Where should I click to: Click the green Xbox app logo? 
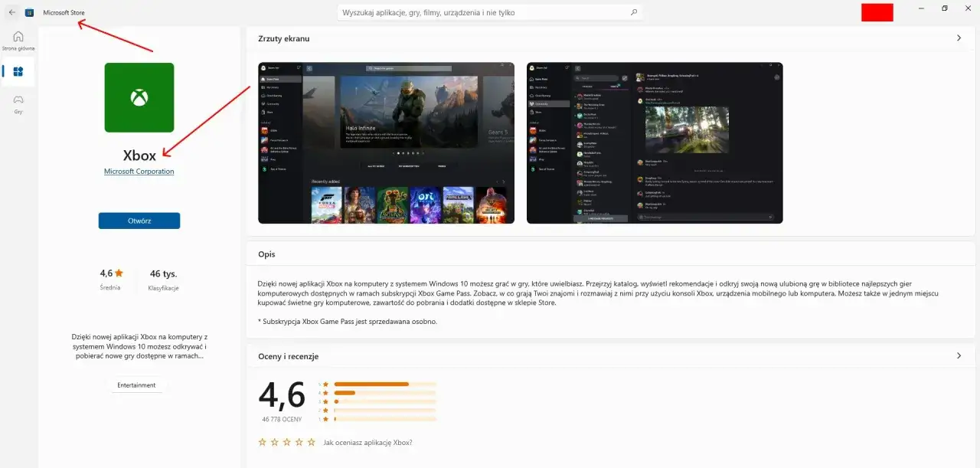coord(139,97)
